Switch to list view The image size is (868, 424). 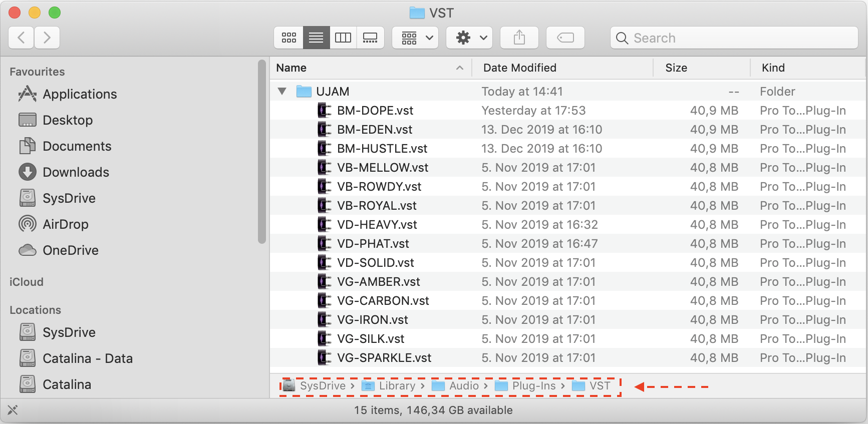point(316,38)
